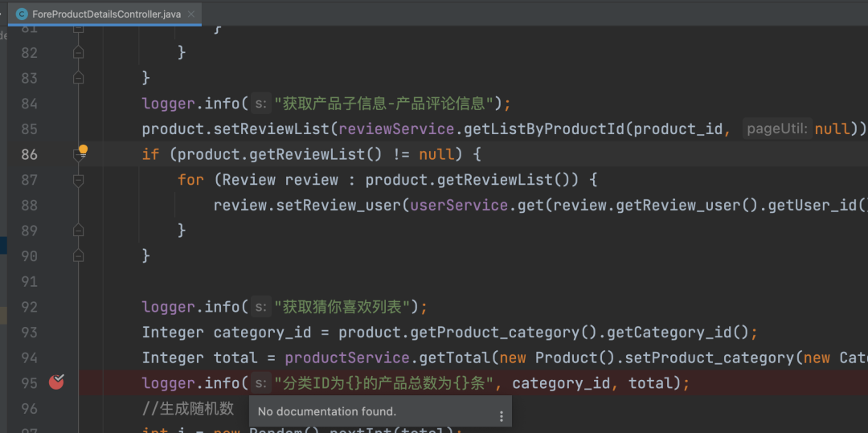
Task: Click the lightbulb quick-fix icon on line 86
Action: point(82,149)
